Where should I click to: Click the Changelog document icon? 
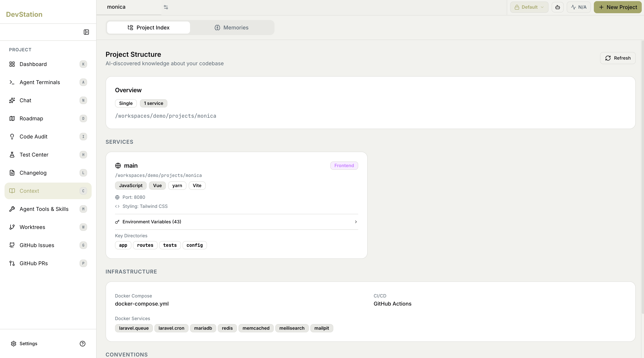(12, 173)
